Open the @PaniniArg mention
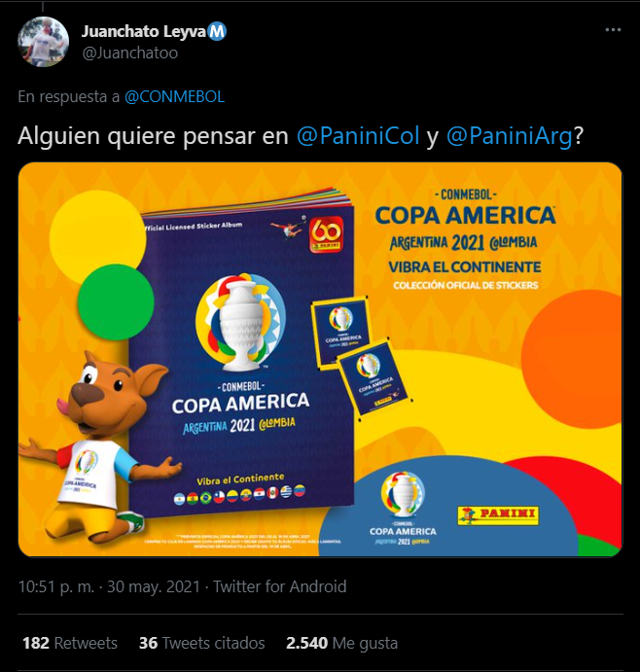The image size is (640, 672). (x=510, y=136)
